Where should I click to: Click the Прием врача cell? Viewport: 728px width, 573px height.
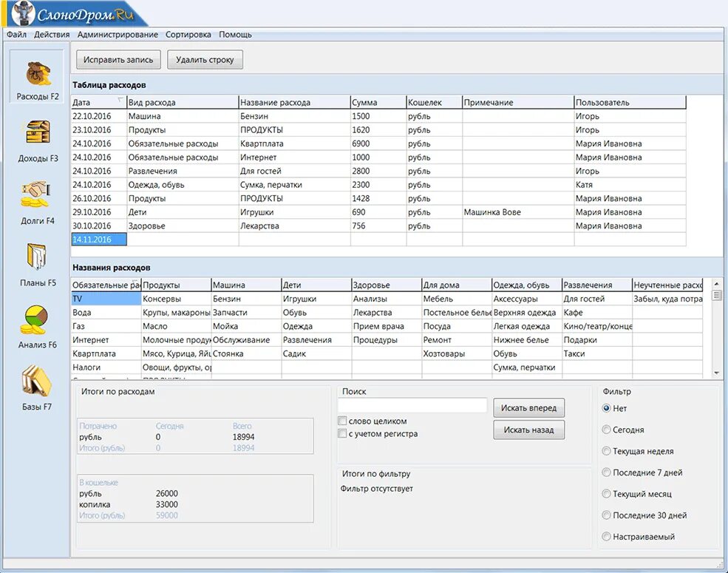coord(387,326)
